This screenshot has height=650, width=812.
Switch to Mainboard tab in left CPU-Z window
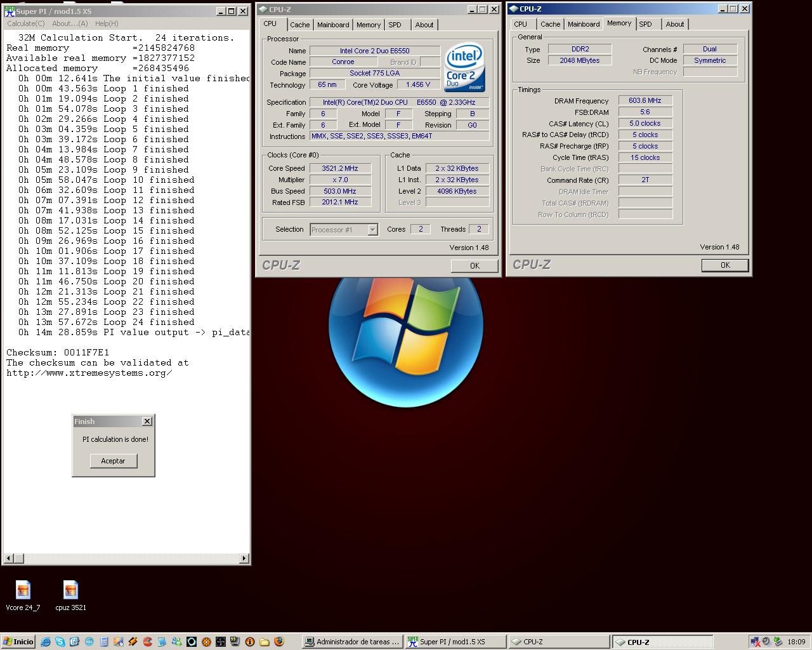point(333,25)
